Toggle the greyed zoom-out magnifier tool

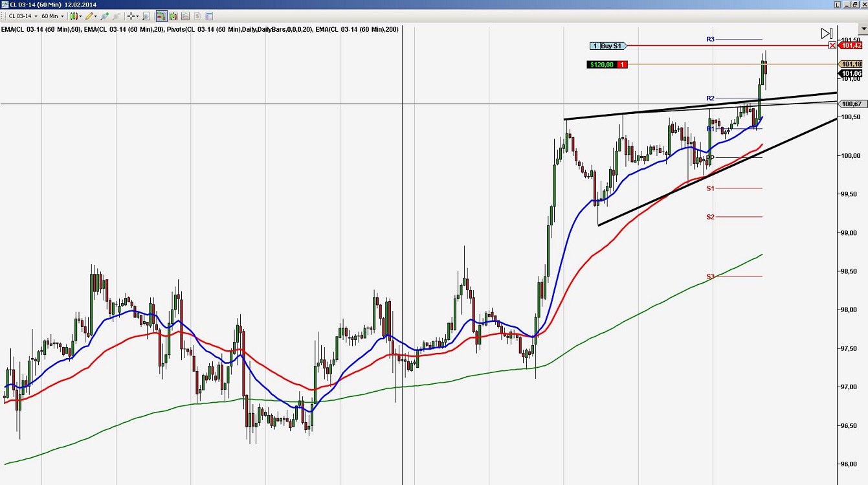point(115,16)
